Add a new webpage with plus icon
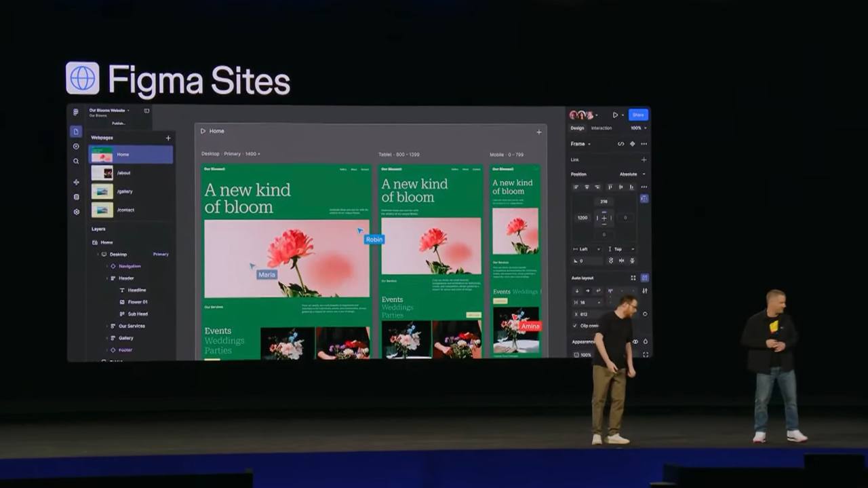 point(168,138)
